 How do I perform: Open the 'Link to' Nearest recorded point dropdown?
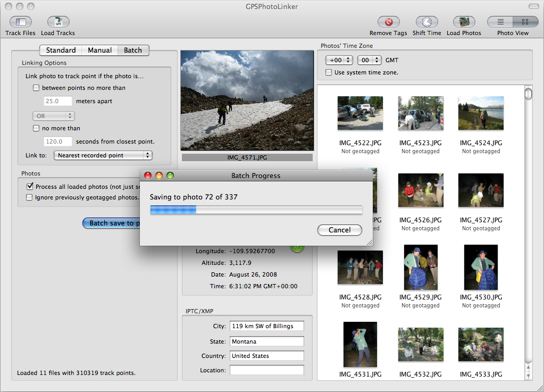[103, 155]
